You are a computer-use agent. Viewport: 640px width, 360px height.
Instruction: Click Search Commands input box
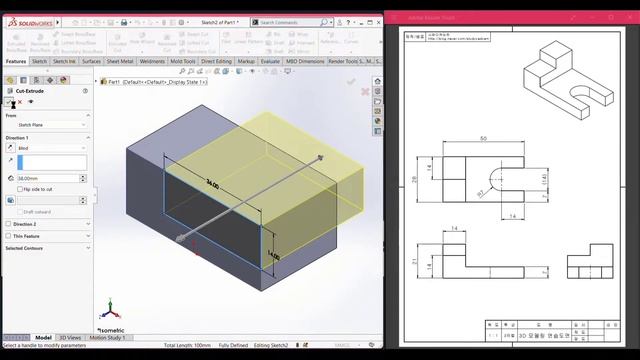click(291, 22)
